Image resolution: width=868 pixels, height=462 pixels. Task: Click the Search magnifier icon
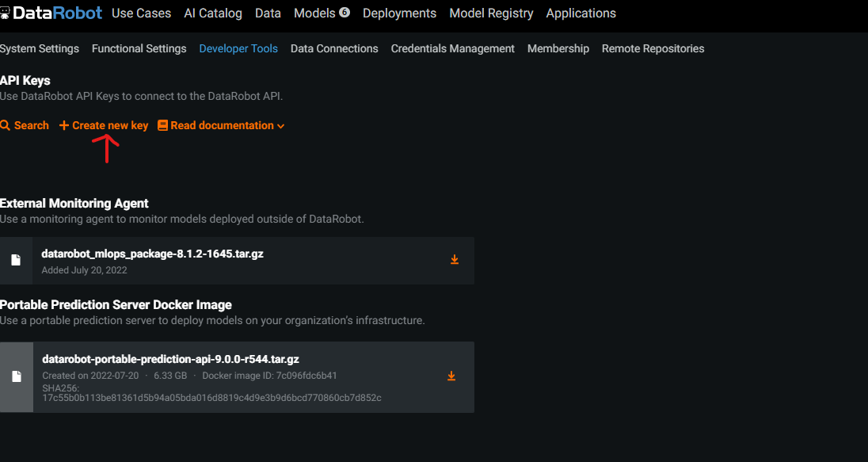pos(6,125)
